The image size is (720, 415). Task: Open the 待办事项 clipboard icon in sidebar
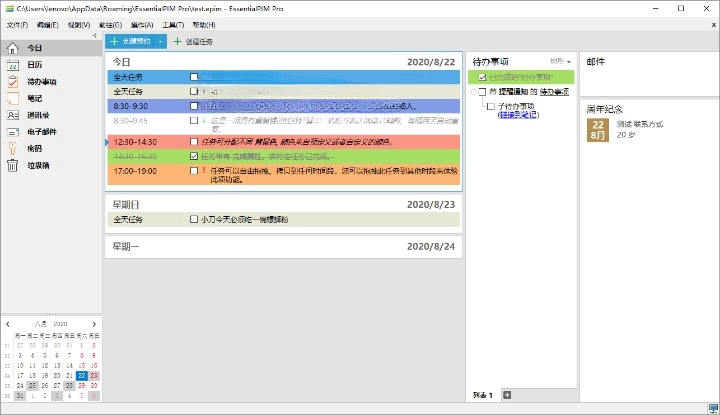click(12, 82)
